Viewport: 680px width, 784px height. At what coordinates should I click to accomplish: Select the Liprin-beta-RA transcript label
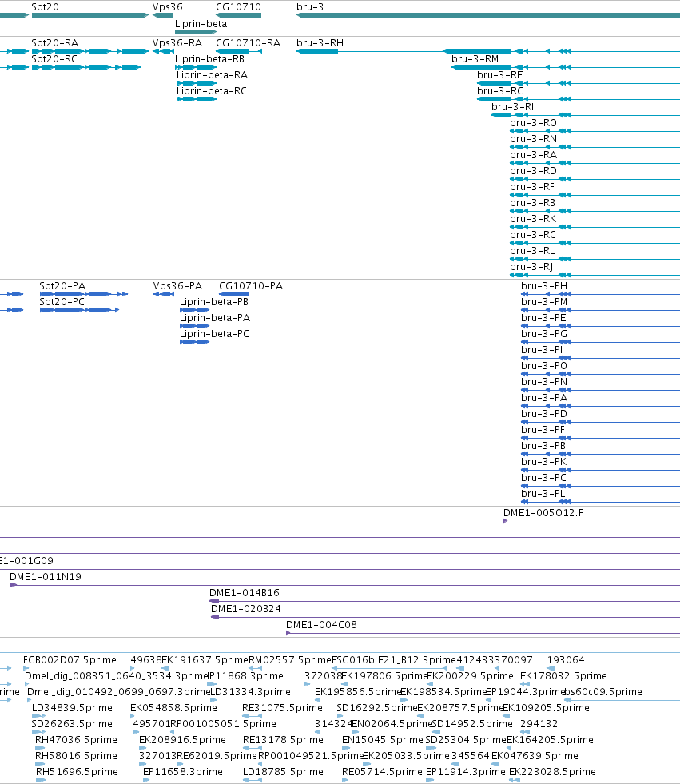[x=212, y=75]
